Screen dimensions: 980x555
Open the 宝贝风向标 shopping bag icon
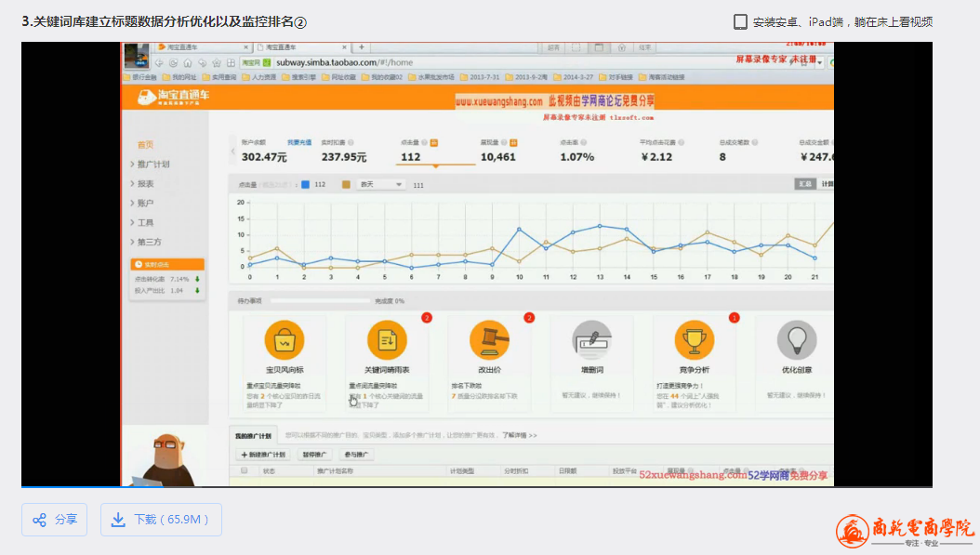(x=284, y=340)
